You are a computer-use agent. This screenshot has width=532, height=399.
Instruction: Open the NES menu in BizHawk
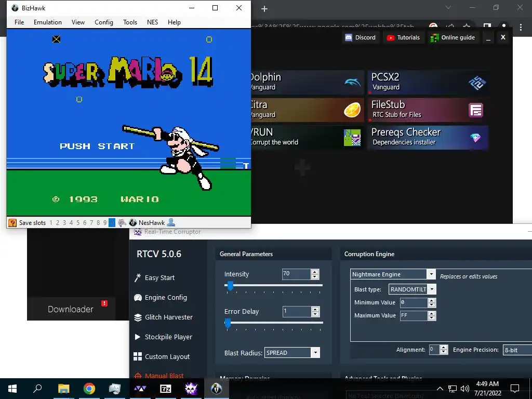tap(152, 22)
